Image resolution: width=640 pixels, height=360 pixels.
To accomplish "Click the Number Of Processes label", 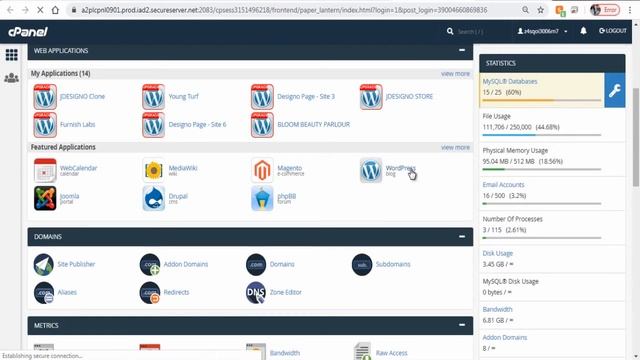I will [512, 219].
